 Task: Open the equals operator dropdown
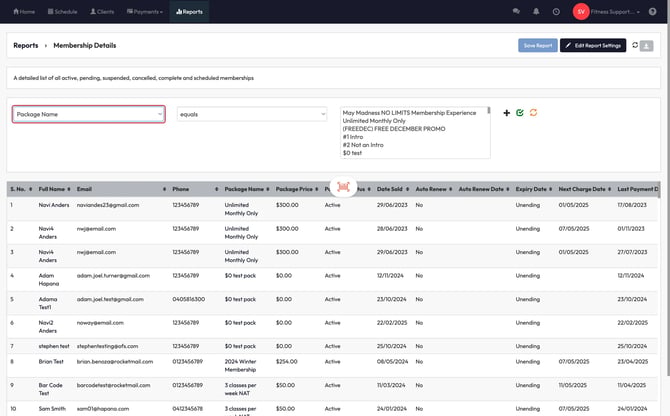coord(252,114)
